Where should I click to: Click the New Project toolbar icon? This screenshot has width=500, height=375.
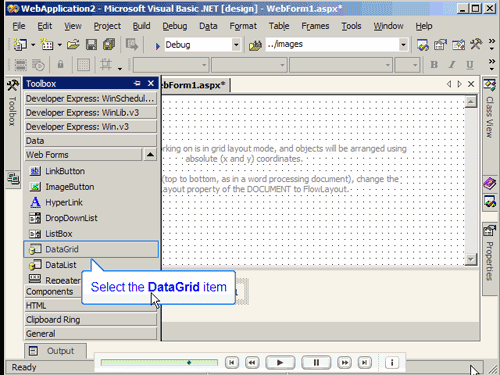point(20,44)
